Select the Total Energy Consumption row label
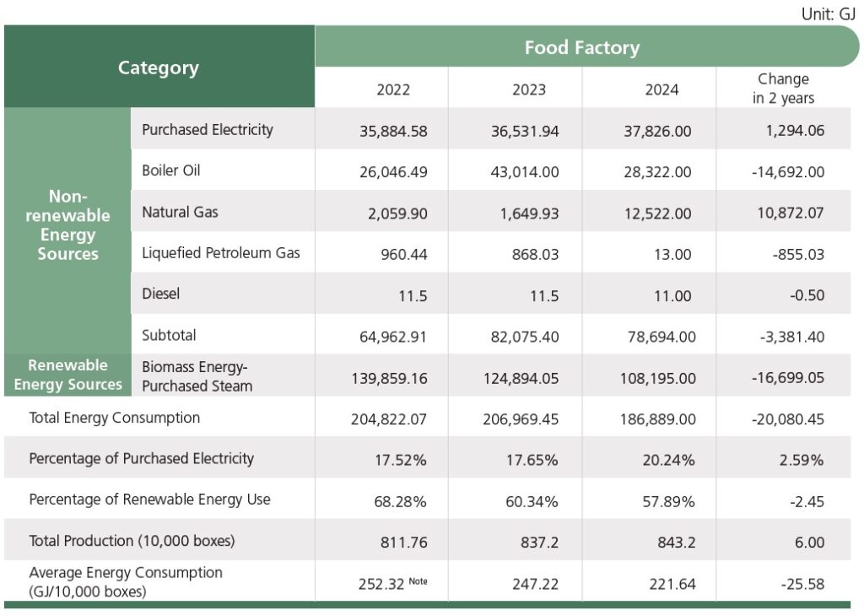 coord(115,418)
